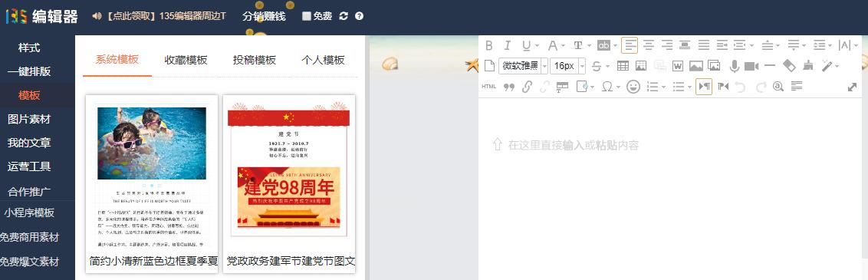Open underline style dropdown arrow

[x=536, y=45]
